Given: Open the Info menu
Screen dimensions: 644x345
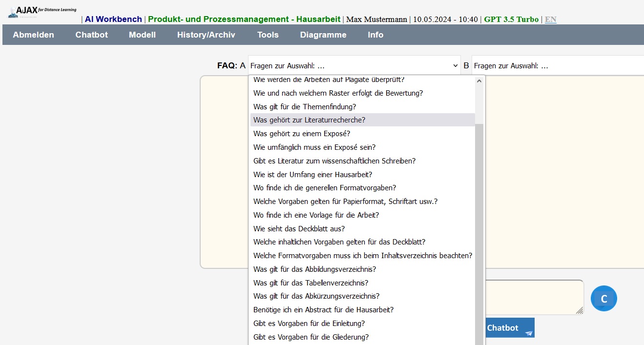Looking at the screenshot, I should [x=375, y=35].
